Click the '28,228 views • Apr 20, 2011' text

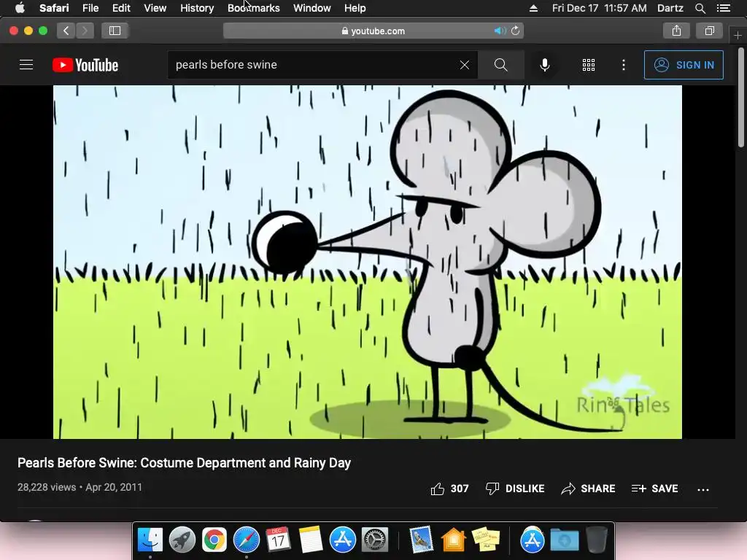(x=80, y=487)
